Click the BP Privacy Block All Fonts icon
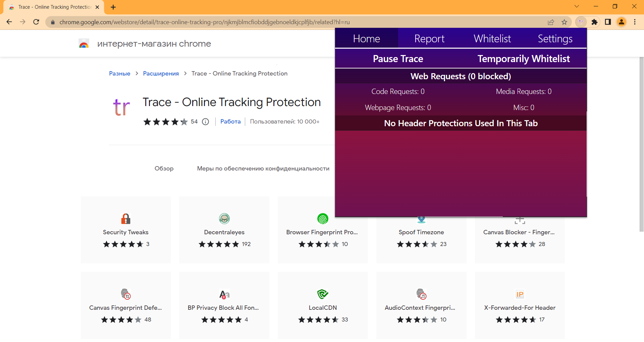This screenshot has width=644, height=342. [224, 294]
